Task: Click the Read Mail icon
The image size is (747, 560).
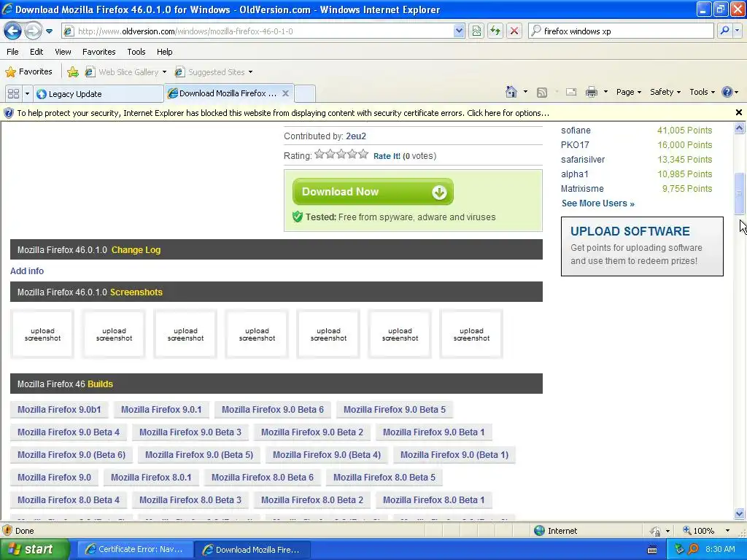Action: pos(571,92)
